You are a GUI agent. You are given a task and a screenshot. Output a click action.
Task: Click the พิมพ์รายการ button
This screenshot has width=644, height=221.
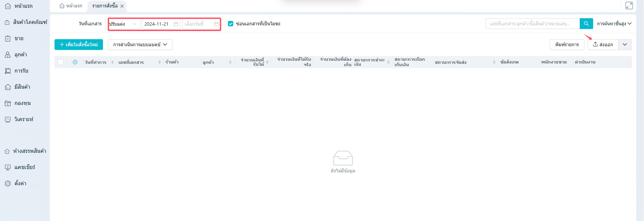point(567,45)
